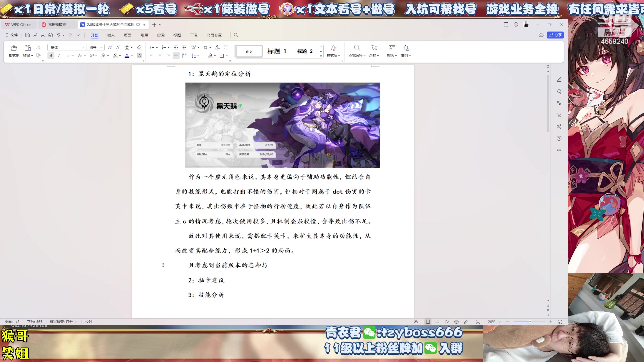Toggle the highlight color on selected text
The height and width of the screenshot is (362, 644).
coord(115,56)
